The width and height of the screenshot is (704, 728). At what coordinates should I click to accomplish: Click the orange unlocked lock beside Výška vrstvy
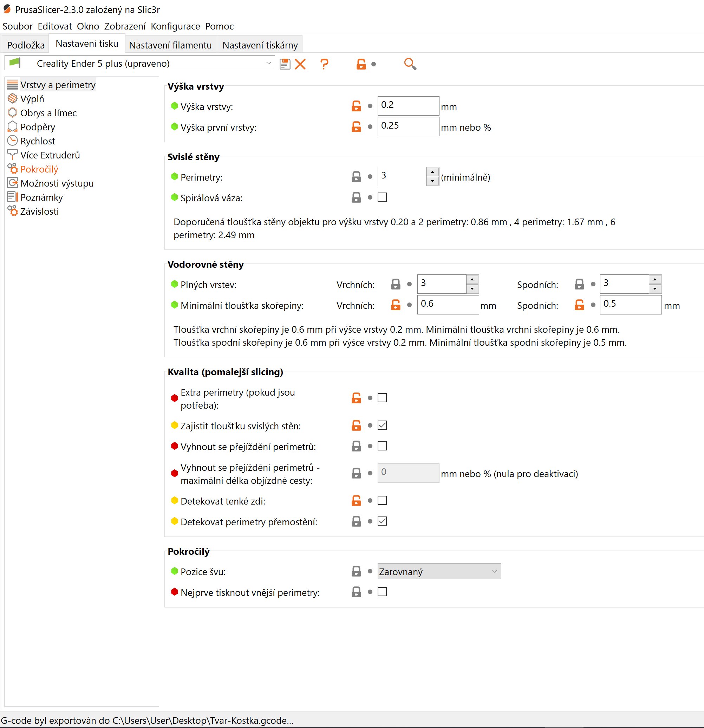356,106
